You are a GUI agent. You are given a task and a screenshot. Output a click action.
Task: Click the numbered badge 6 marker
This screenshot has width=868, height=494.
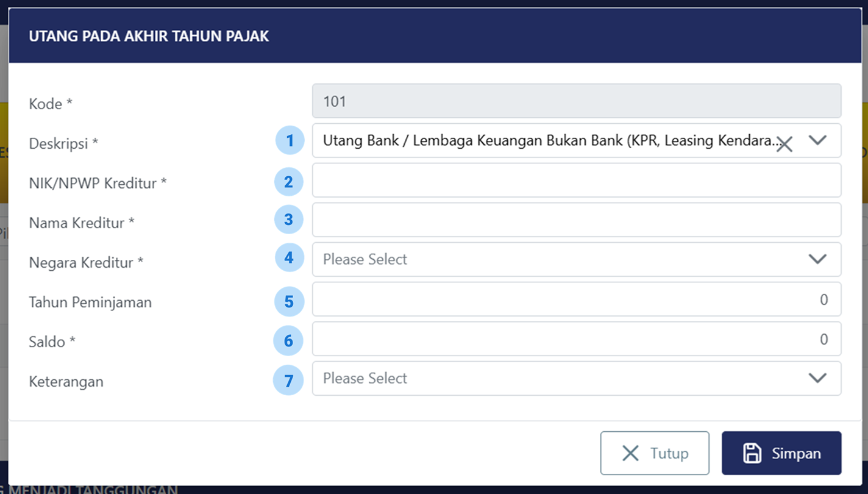pos(289,340)
